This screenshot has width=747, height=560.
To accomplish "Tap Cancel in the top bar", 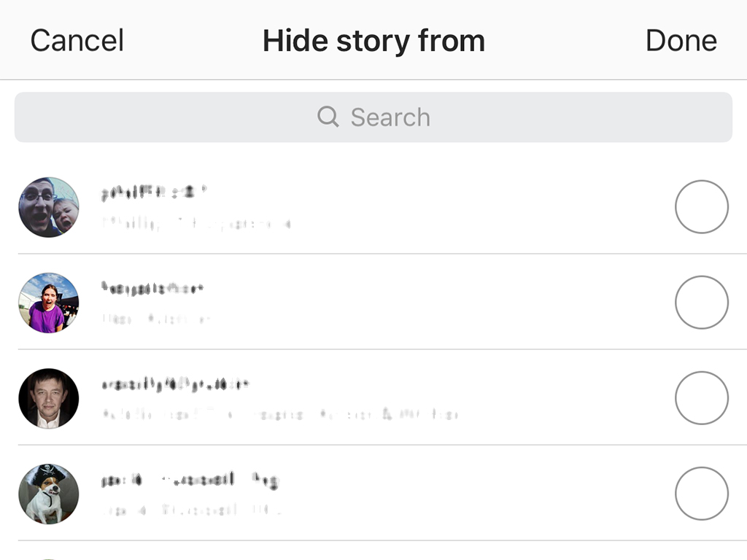I will (x=77, y=40).
